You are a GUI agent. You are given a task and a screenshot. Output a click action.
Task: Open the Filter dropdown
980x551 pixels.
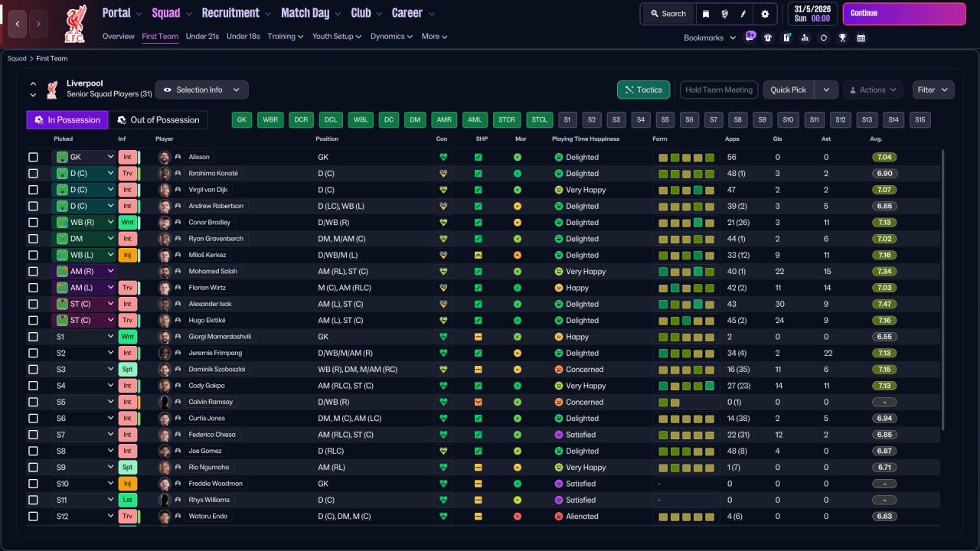tap(933, 90)
